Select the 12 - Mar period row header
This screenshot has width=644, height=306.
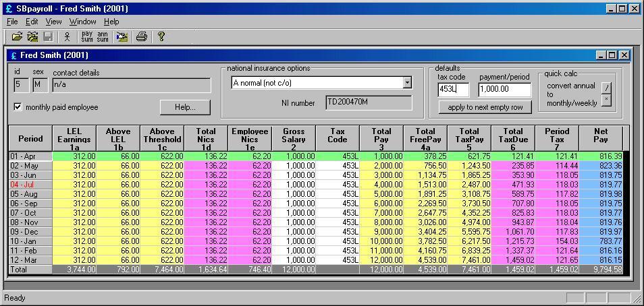click(x=30, y=259)
